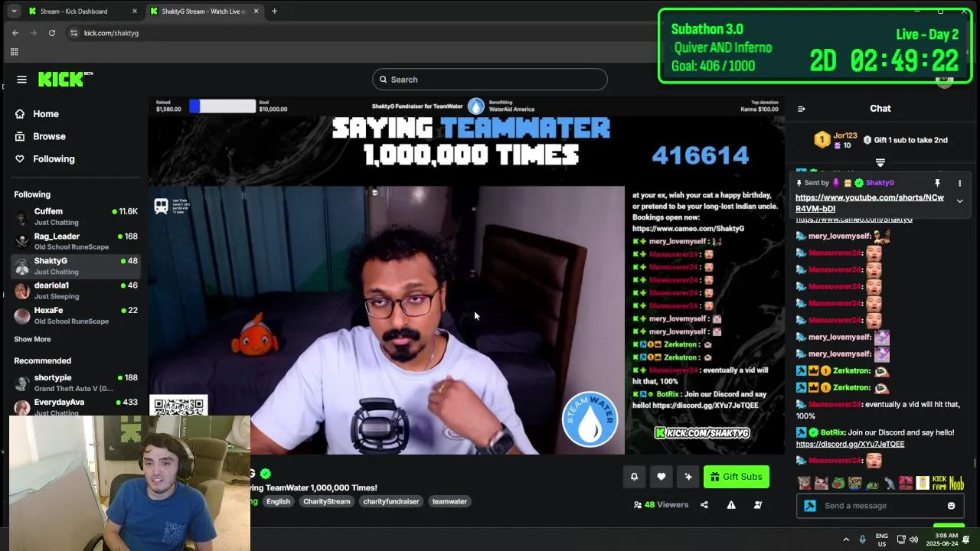Open clock showing 3:08 AM
Viewport: 980px width, 551px height.
942,540
